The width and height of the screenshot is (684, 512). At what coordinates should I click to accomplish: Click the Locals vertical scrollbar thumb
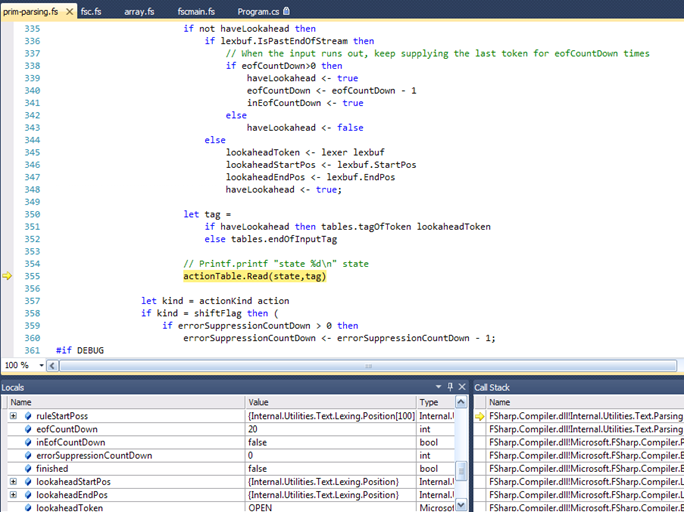[x=461, y=471]
